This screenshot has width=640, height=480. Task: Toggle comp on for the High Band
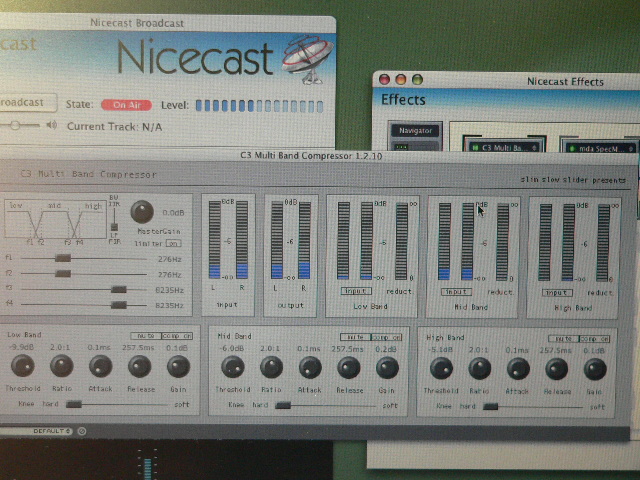click(595, 339)
